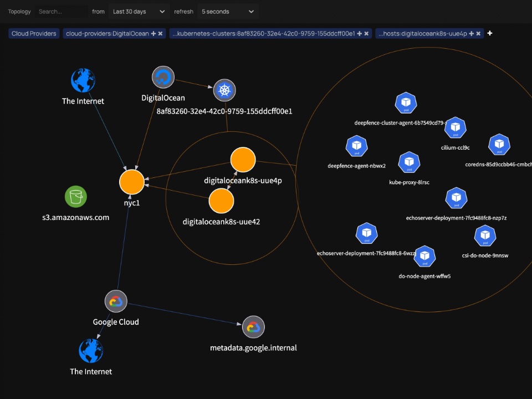Screen dimensions: 532x399
Task: Click plus on hosts:digitaloceank8s-uue4p chip
Action: point(471,34)
